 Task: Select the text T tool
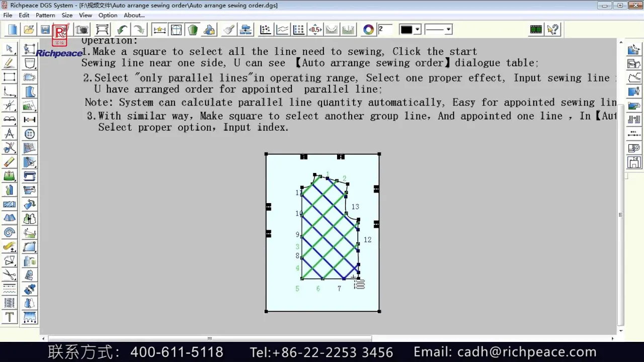coord(10,317)
